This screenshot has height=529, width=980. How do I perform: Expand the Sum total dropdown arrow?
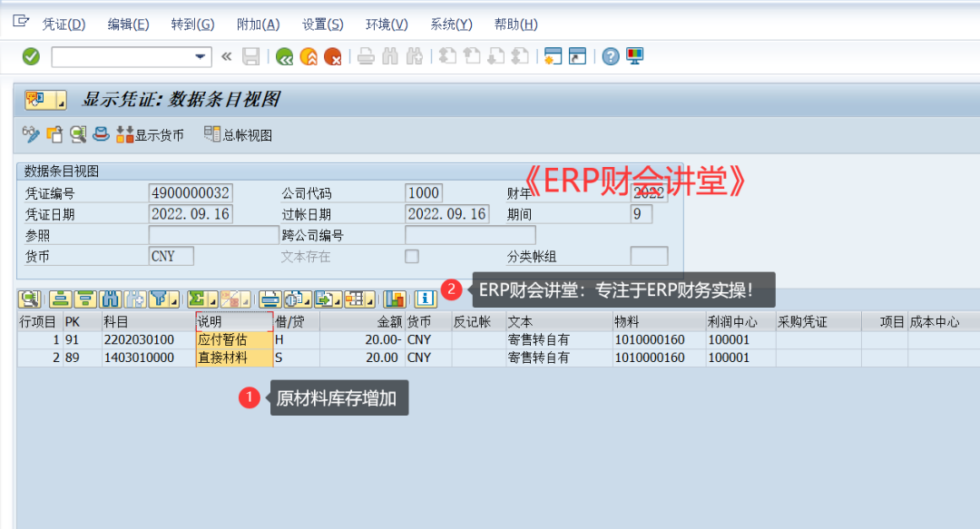(211, 300)
